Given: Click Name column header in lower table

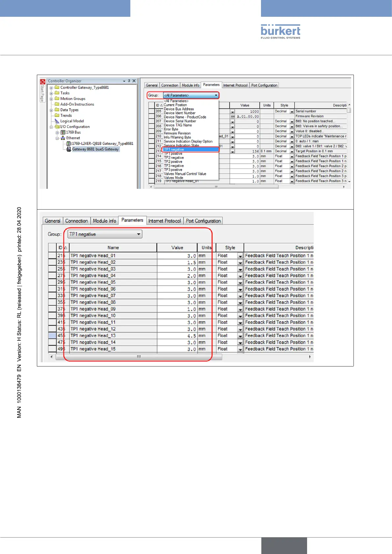Looking at the screenshot, I should point(113,247).
